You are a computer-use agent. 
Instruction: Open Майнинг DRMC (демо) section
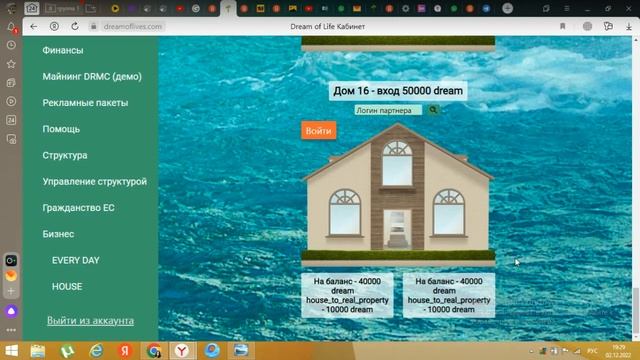point(92,77)
